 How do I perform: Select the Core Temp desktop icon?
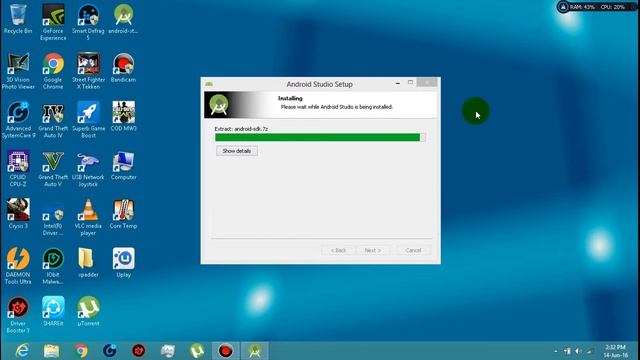[x=123, y=214]
